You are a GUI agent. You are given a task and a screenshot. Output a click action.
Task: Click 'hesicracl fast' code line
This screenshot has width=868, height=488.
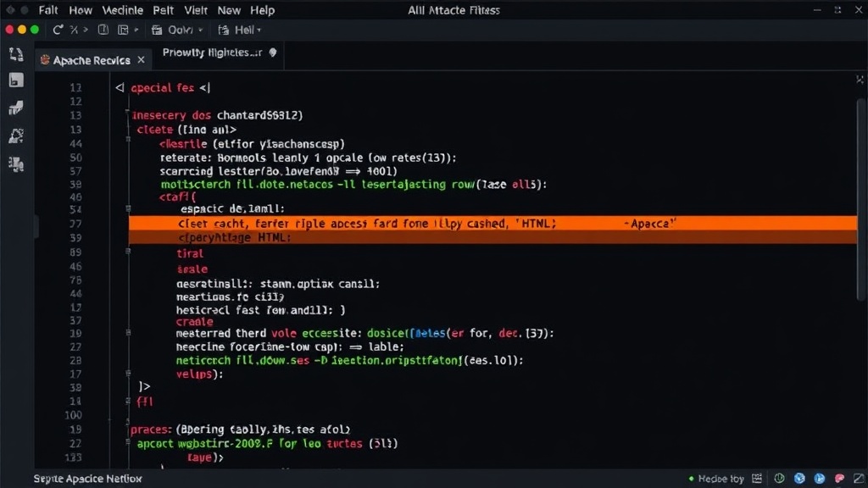(261, 310)
